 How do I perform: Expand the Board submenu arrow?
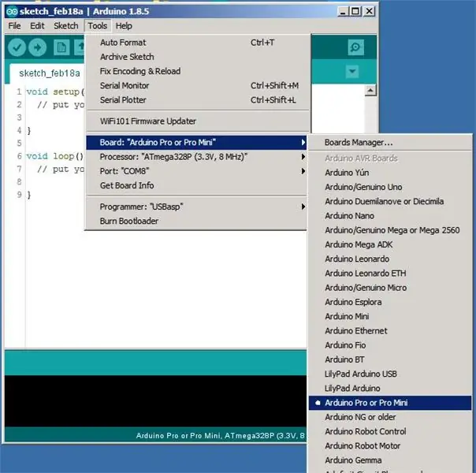(303, 143)
